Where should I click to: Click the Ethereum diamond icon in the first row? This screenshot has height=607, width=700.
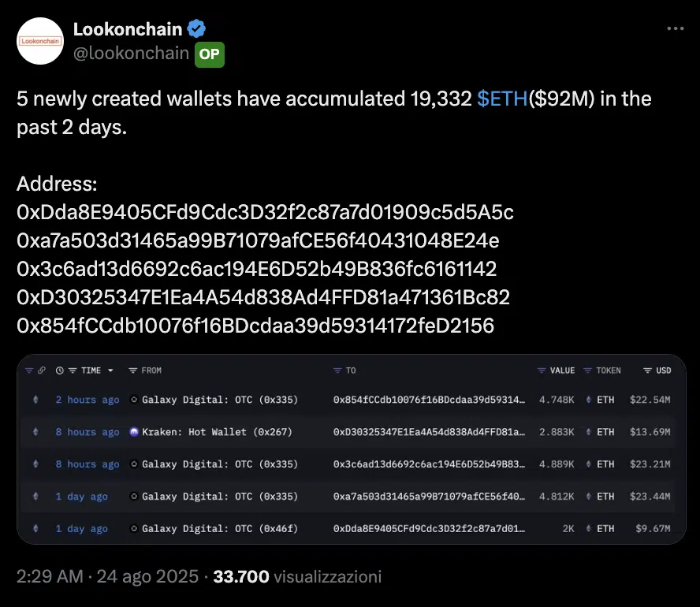(35, 400)
